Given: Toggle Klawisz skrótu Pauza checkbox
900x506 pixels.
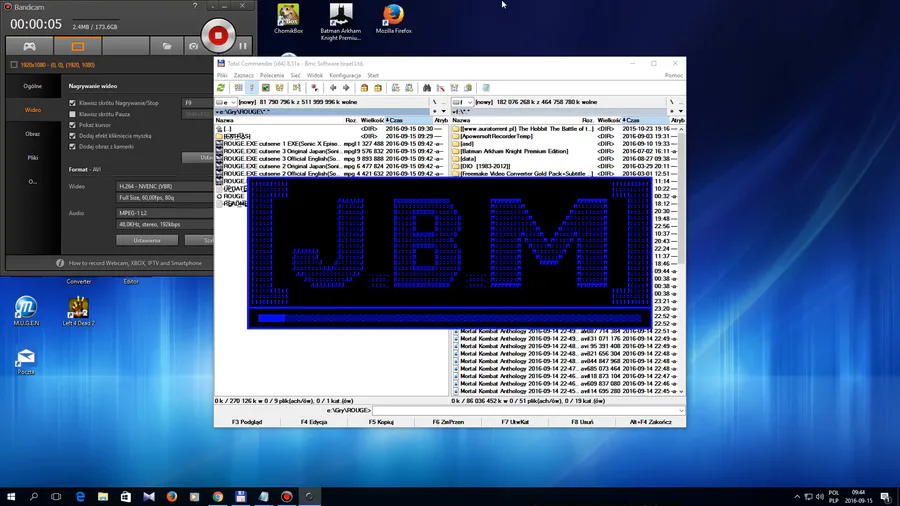Looking at the screenshot, I should (72, 114).
